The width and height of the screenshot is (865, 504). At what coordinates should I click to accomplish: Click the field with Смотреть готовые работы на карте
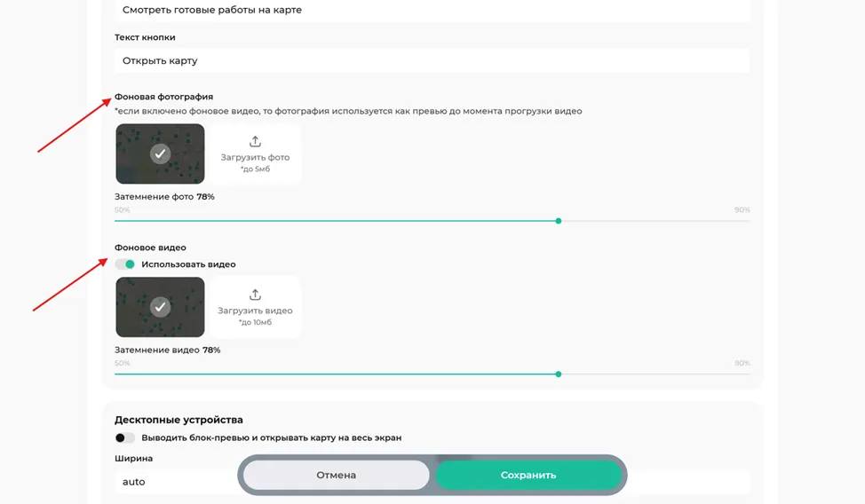(x=432, y=10)
